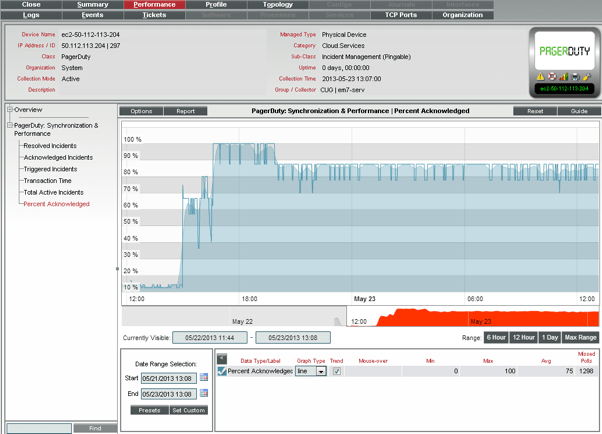This screenshot has width=602, height=434.
Task: Click the printer icon under PagerDuty logo
Action: [x=574, y=76]
